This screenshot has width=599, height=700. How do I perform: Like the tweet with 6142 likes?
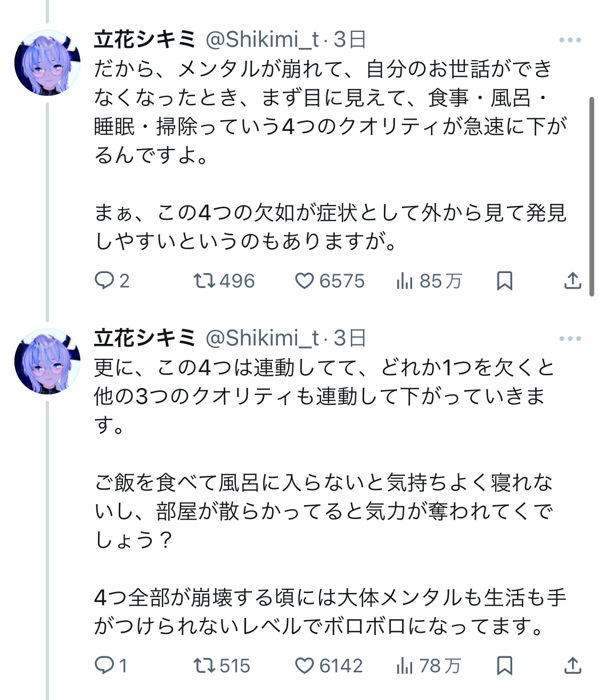point(329,665)
